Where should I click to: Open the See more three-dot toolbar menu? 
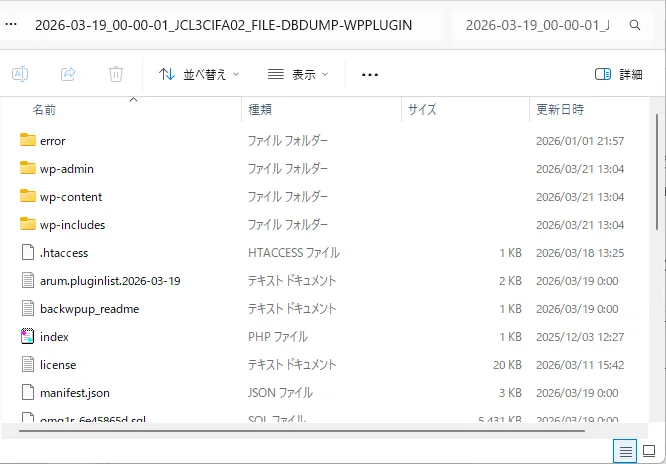tap(370, 75)
